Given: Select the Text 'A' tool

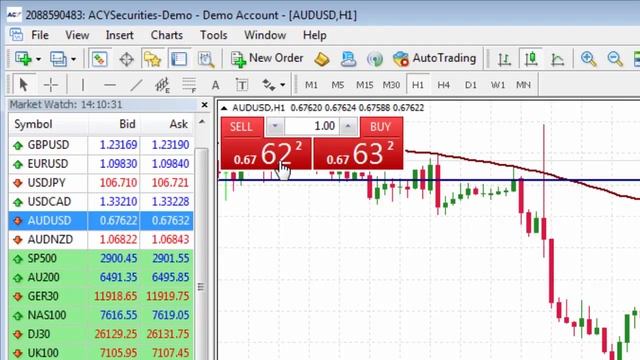Looking at the screenshot, I should 216,85.
